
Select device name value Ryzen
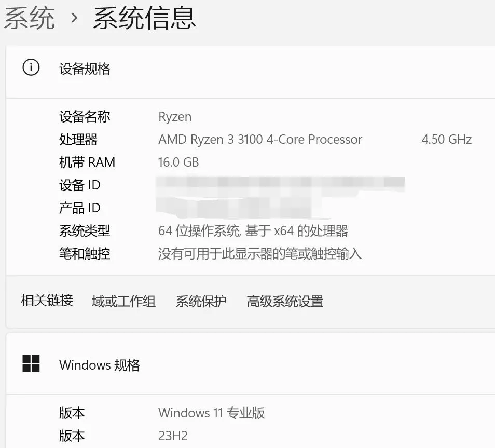[175, 117]
